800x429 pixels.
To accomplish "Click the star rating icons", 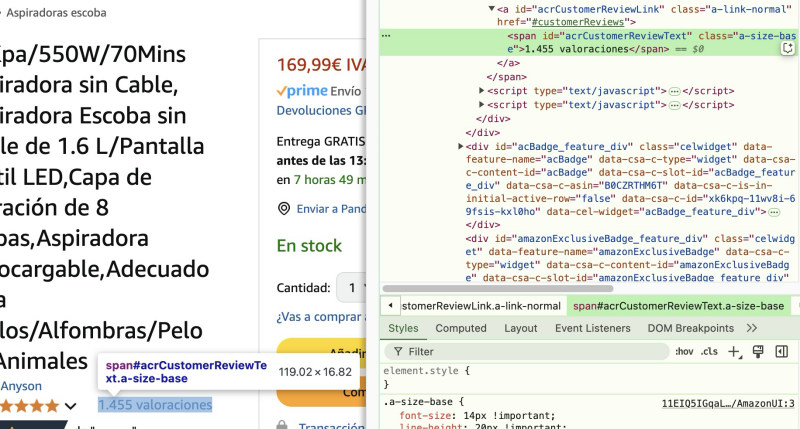I will 30,406.
